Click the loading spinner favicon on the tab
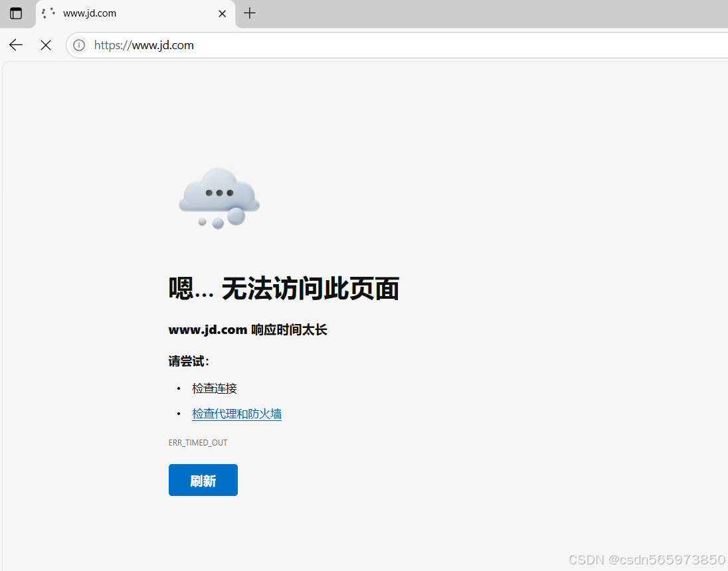This screenshot has height=571, width=728. [46, 13]
